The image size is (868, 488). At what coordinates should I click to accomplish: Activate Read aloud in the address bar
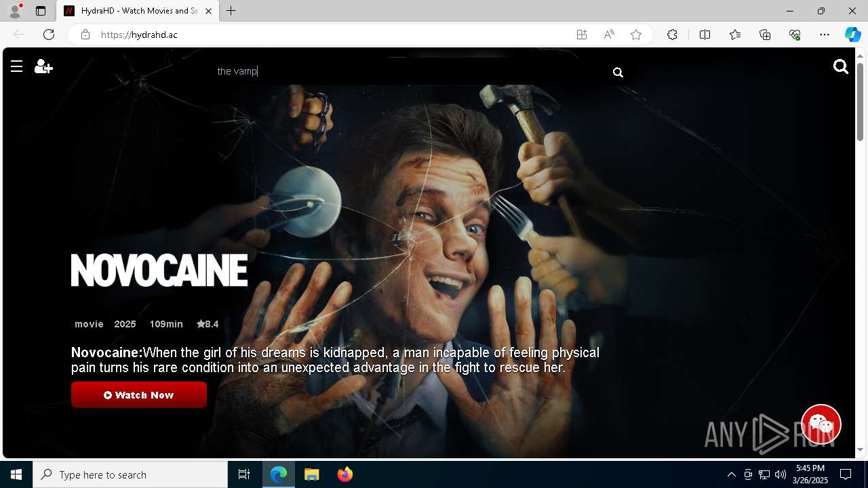click(609, 35)
